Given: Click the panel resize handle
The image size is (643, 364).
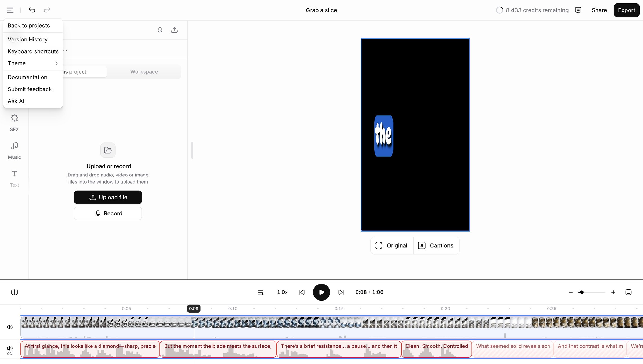Looking at the screenshot, I should (x=192, y=150).
